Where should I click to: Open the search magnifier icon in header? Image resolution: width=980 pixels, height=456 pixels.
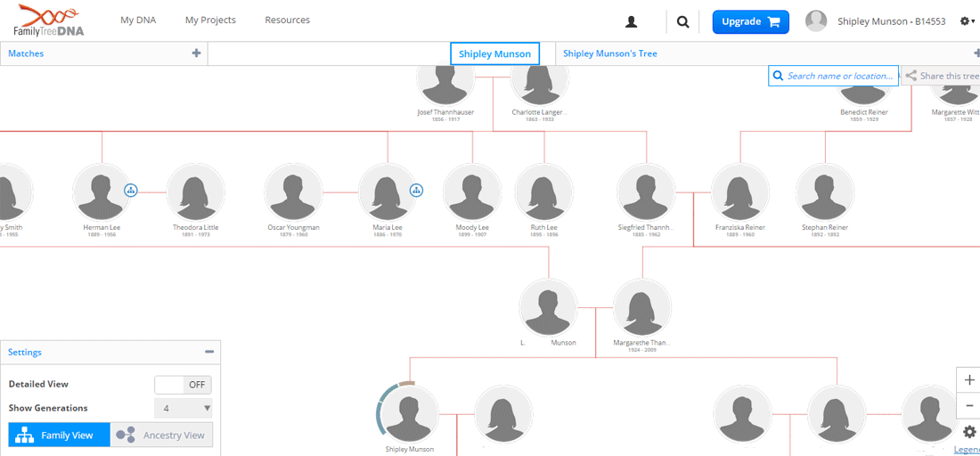coord(683,22)
